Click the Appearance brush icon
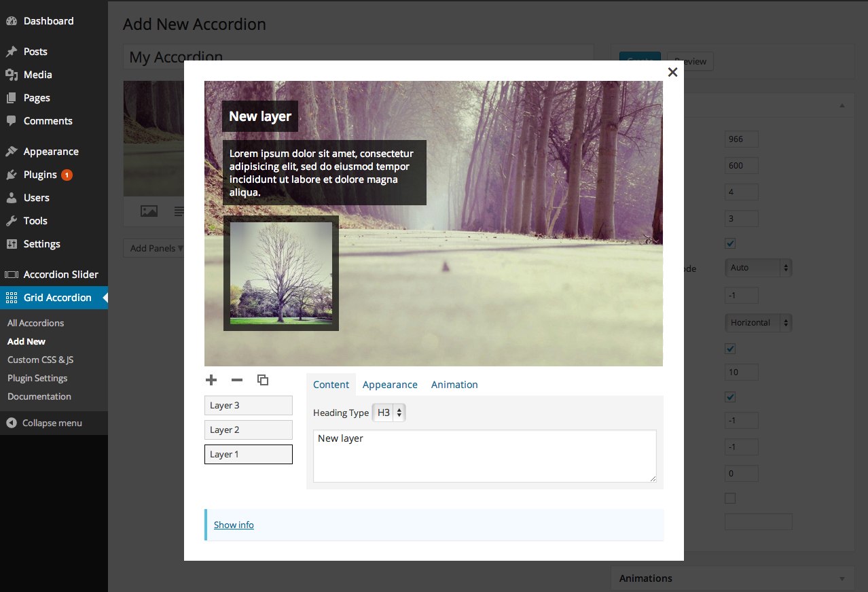 click(x=12, y=152)
